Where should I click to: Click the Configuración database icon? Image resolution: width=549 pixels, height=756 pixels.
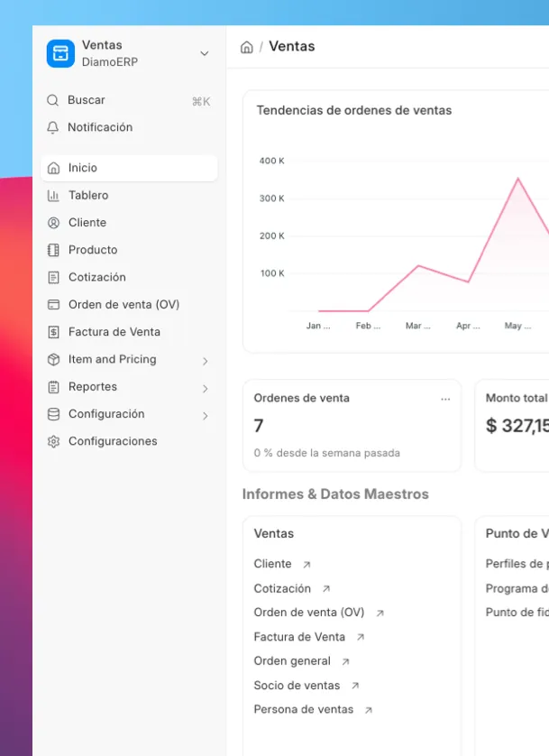pos(53,414)
